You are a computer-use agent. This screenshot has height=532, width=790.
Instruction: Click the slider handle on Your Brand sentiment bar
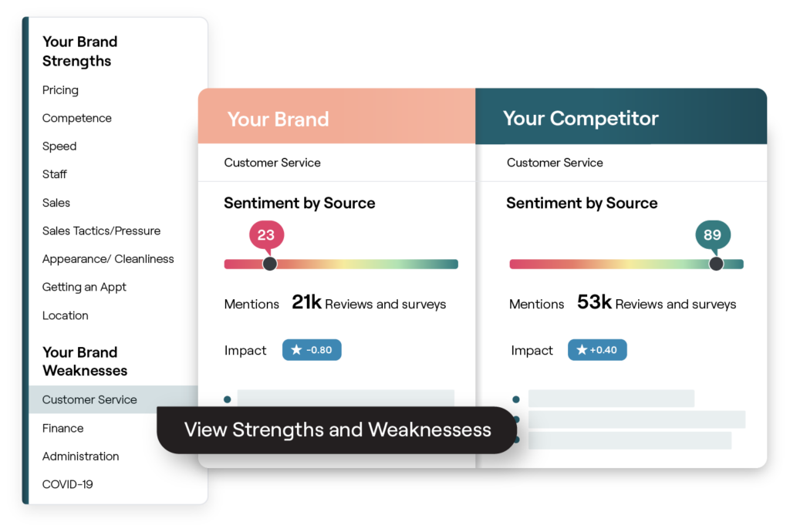coord(269,263)
